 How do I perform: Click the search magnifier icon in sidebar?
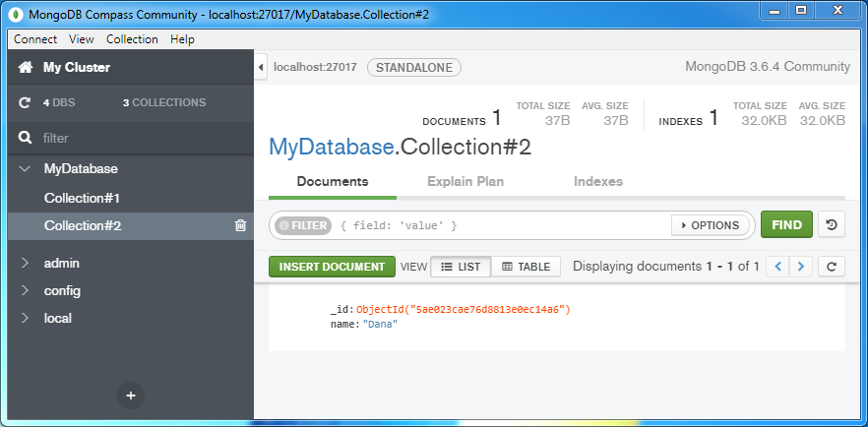point(25,138)
